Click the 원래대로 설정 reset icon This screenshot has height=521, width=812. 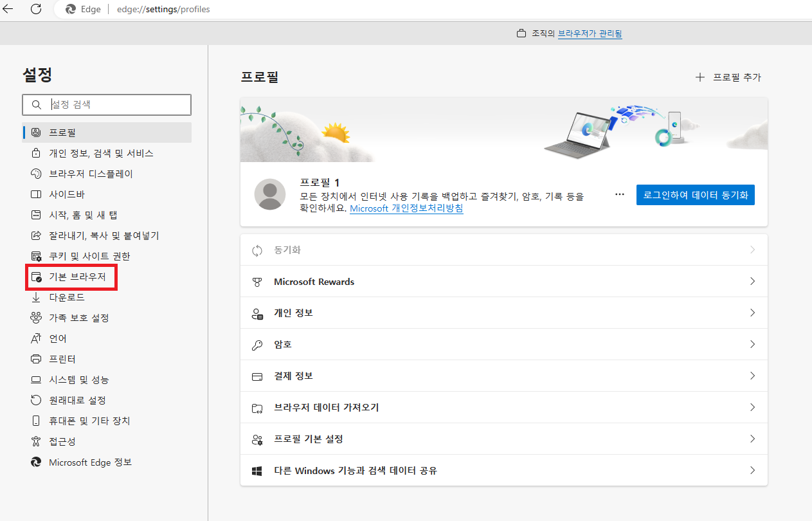pyautogui.click(x=36, y=400)
